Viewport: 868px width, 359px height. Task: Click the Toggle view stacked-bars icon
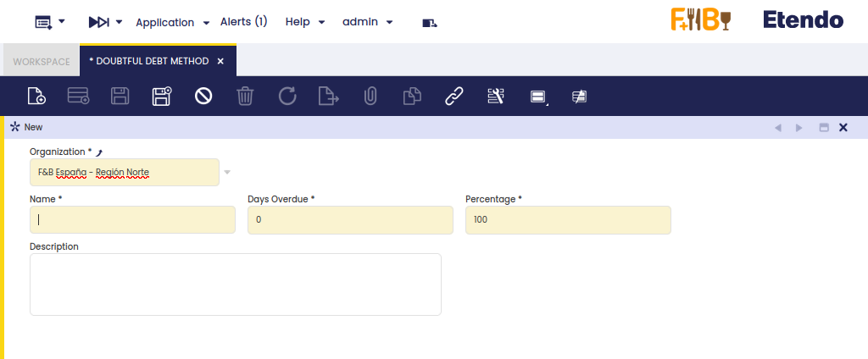coord(538,97)
